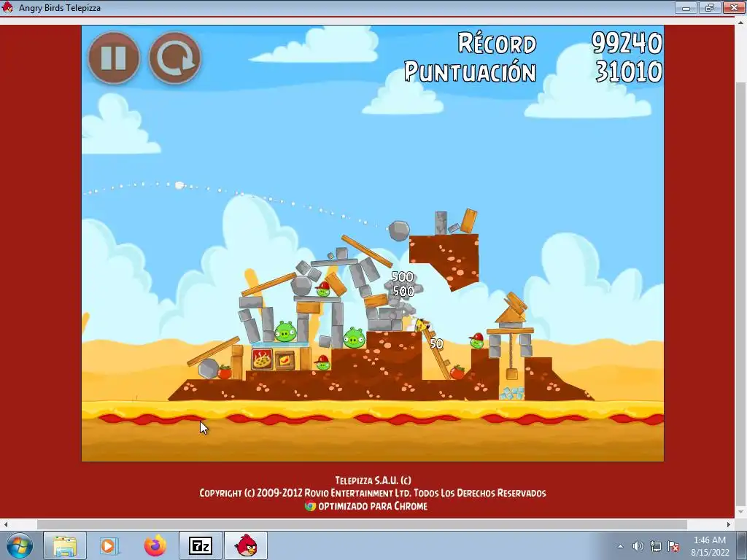Screen dimensions: 747x560
Task: Click the pizza box crate
Action: pyautogui.click(x=262, y=359)
